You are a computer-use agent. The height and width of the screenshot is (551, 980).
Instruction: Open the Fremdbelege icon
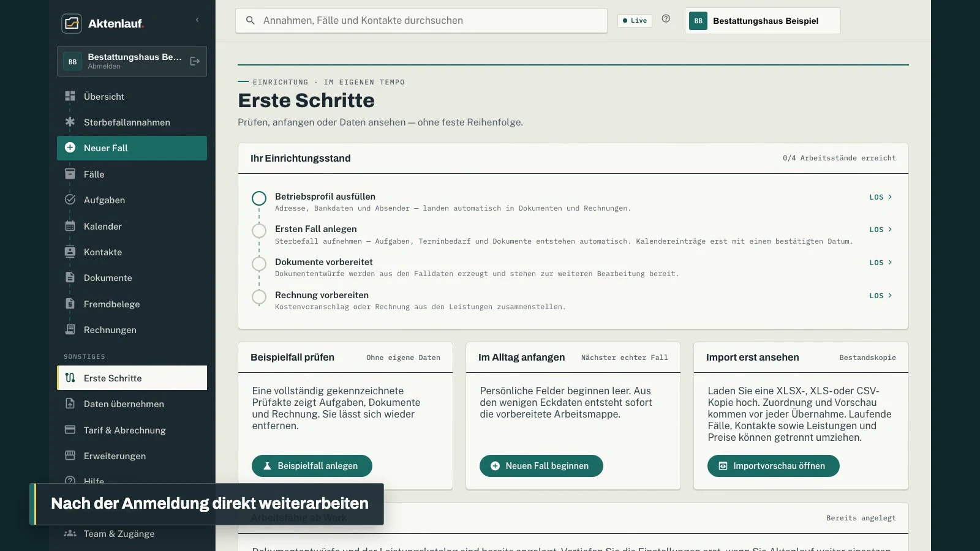70,304
